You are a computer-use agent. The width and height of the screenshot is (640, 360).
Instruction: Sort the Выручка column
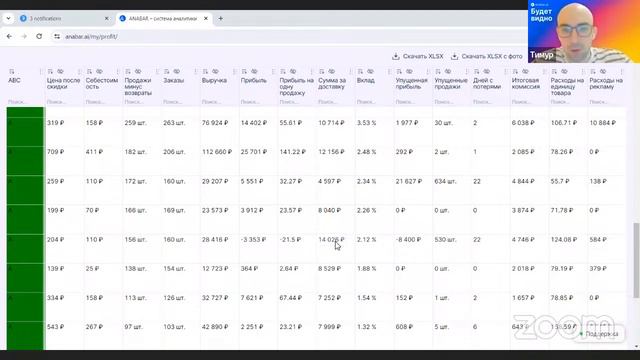(x=205, y=72)
